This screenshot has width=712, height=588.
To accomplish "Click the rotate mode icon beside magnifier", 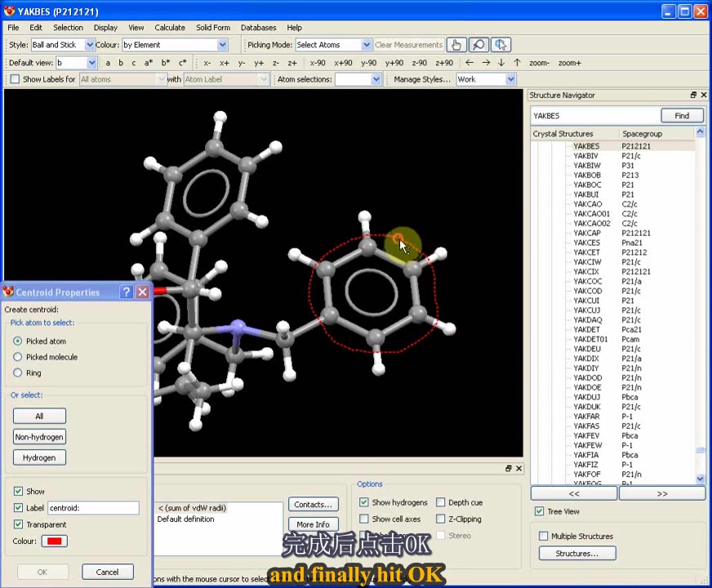I will pyautogui.click(x=501, y=45).
